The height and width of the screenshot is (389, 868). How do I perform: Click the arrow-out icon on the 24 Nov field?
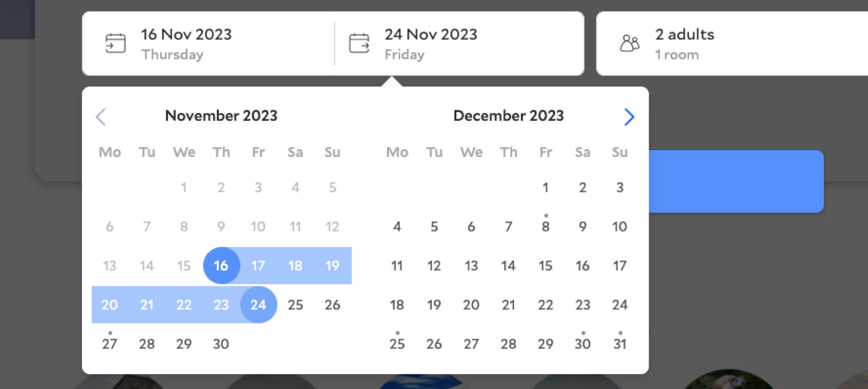(x=360, y=43)
